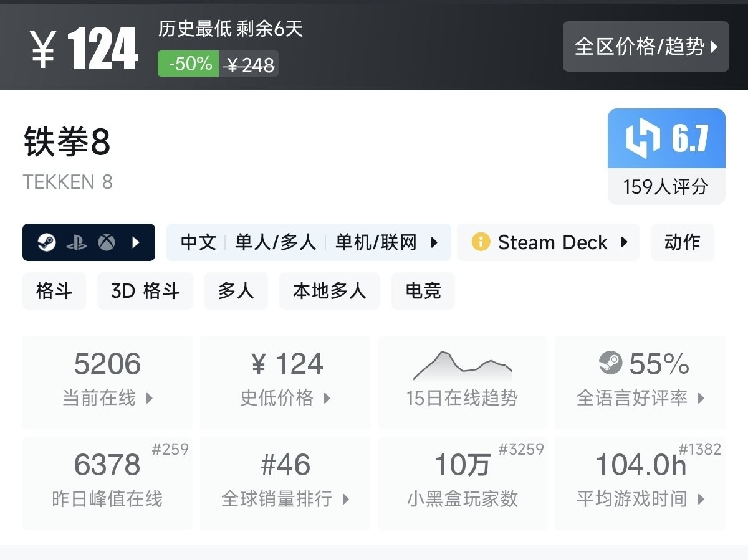748x560 pixels.
Task: Open 史低价格 price history
Action: point(285,381)
